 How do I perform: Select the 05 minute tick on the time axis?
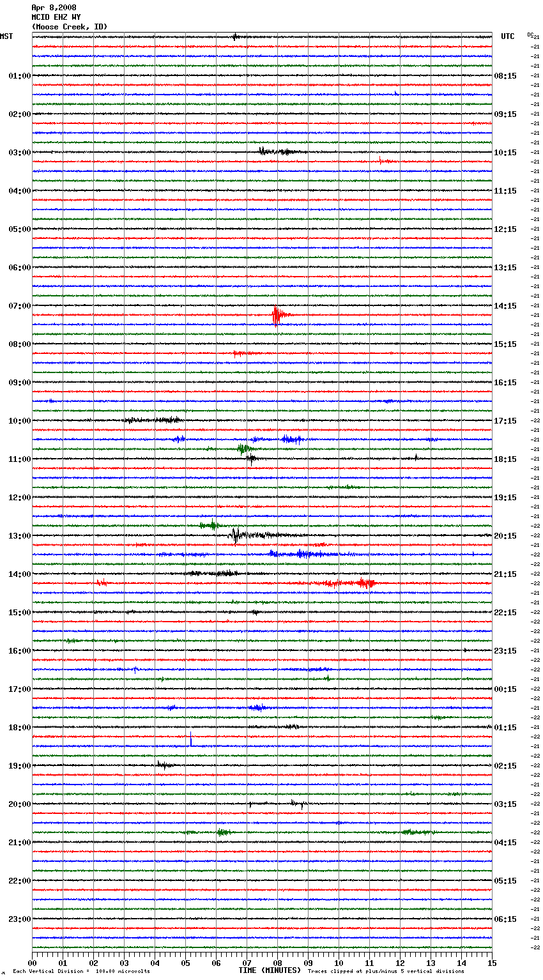(185, 963)
